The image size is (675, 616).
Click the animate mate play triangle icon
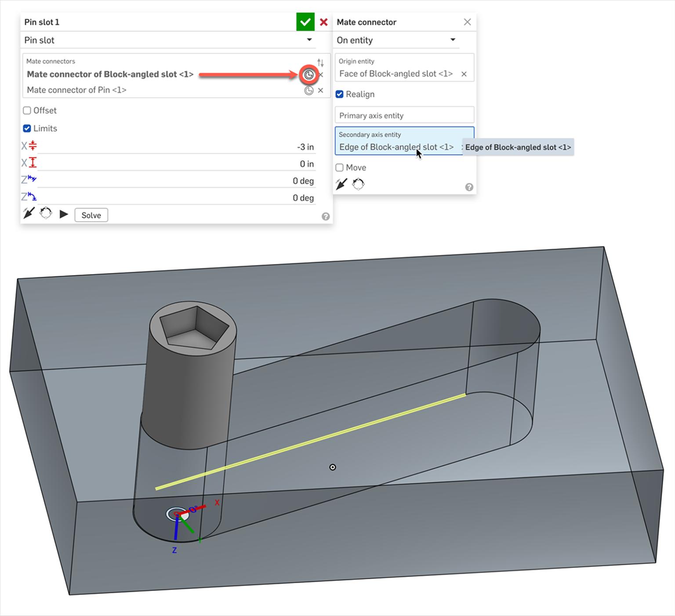(64, 214)
